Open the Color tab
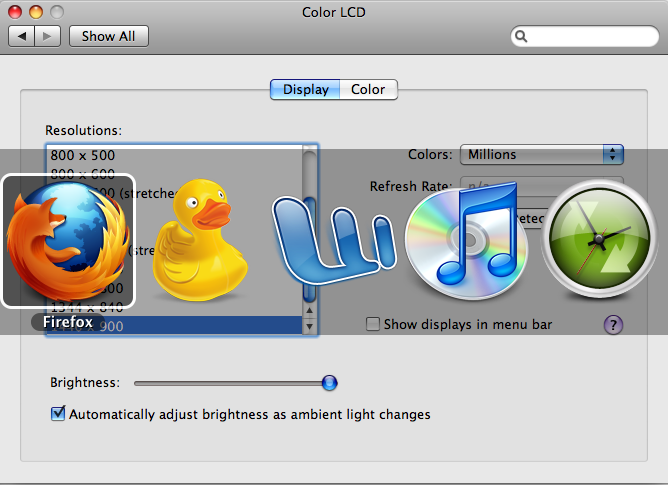Image resolution: width=668 pixels, height=485 pixels. [x=369, y=89]
